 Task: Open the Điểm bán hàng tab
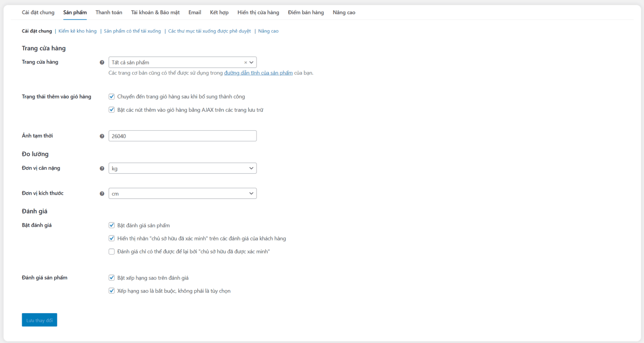point(305,12)
